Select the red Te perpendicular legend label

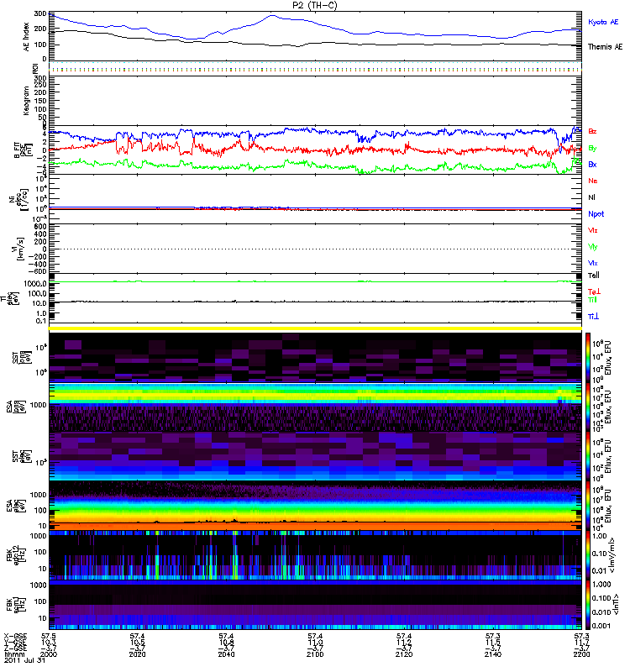(594, 291)
